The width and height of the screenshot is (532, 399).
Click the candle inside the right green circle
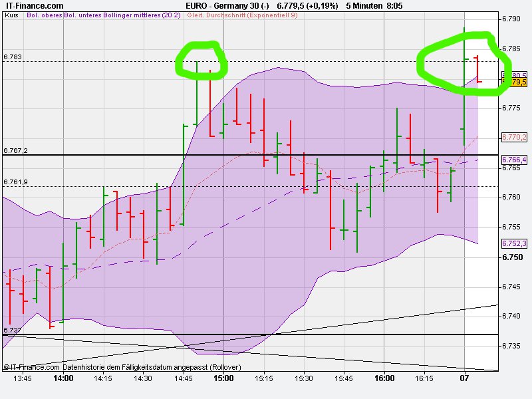click(477, 70)
